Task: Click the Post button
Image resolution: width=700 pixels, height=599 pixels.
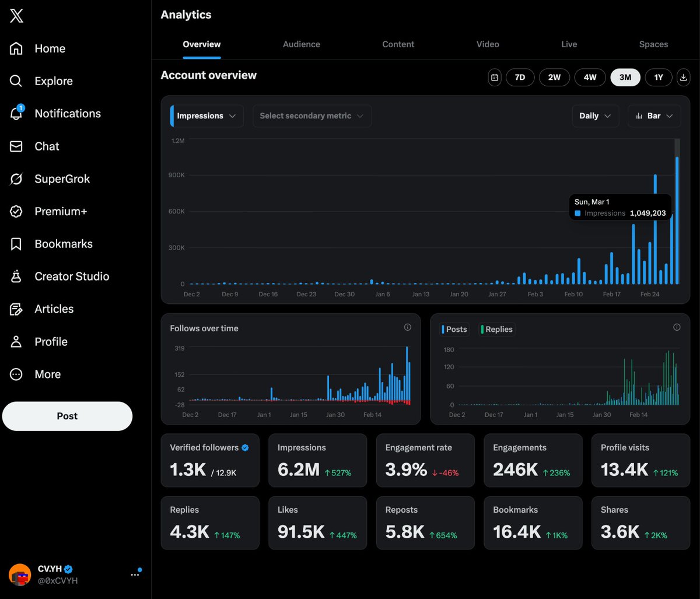Action: [67, 416]
